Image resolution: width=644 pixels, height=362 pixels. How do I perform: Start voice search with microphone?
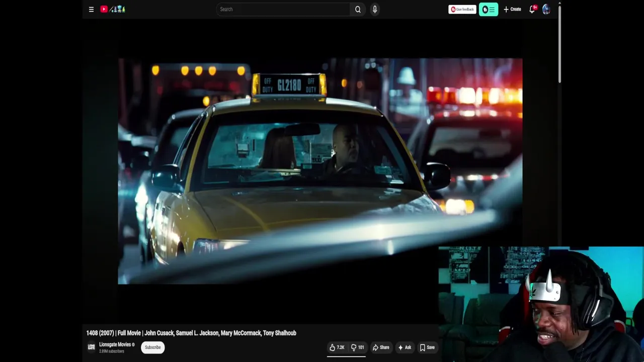[374, 9]
